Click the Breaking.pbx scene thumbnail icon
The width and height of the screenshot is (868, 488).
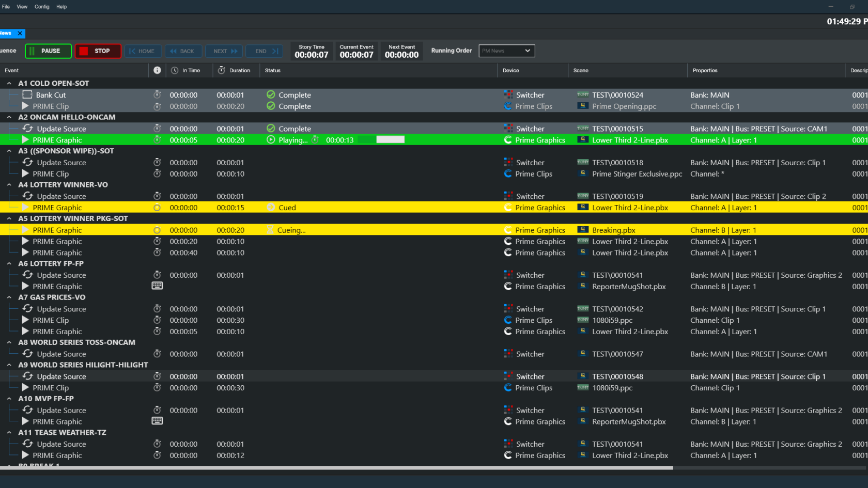pos(583,230)
